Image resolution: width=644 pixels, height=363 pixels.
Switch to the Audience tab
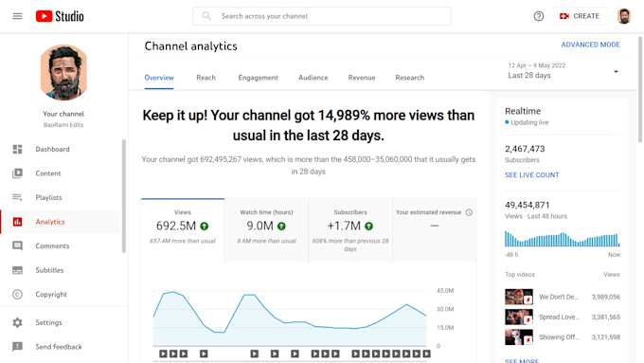pos(313,78)
